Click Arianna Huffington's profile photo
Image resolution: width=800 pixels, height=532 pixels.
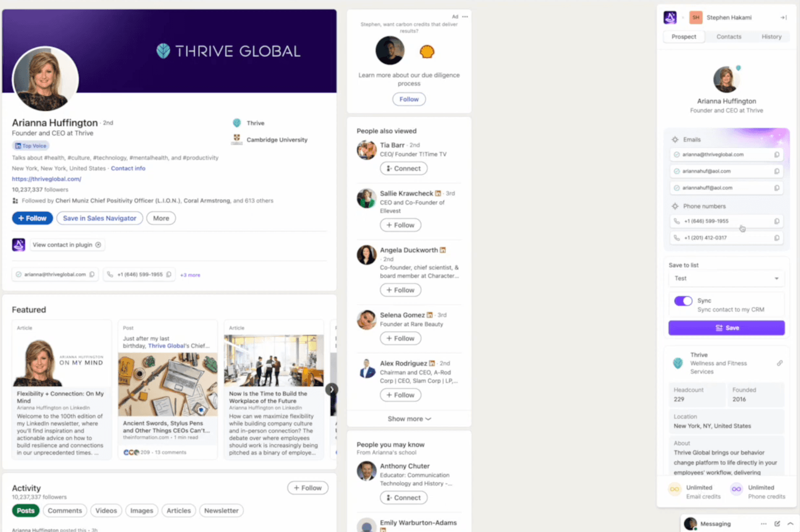pyautogui.click(x=45, y=80)
